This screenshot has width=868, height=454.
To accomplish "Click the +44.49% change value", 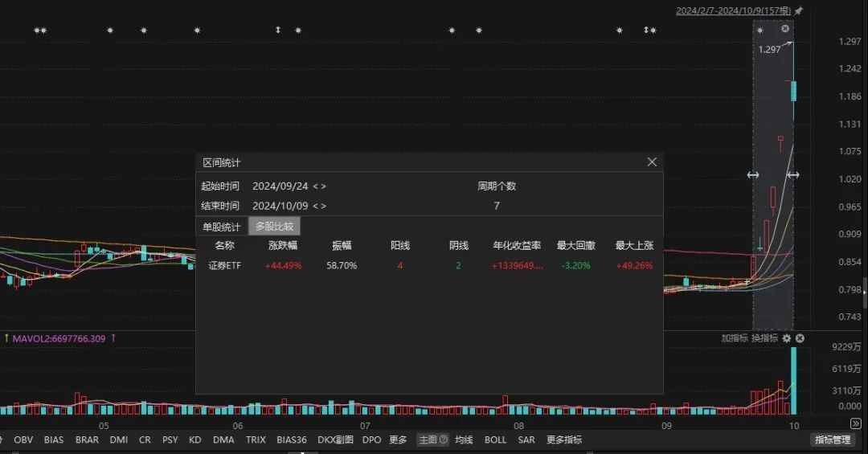I will point(284,266).
